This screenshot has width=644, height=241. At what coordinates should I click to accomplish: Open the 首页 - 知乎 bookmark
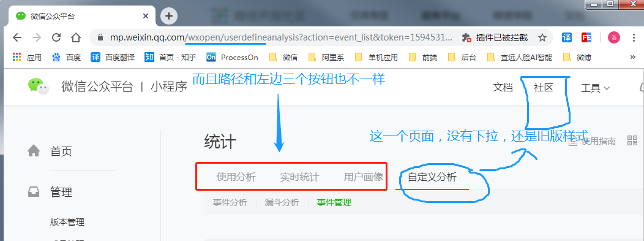(170, 57)
